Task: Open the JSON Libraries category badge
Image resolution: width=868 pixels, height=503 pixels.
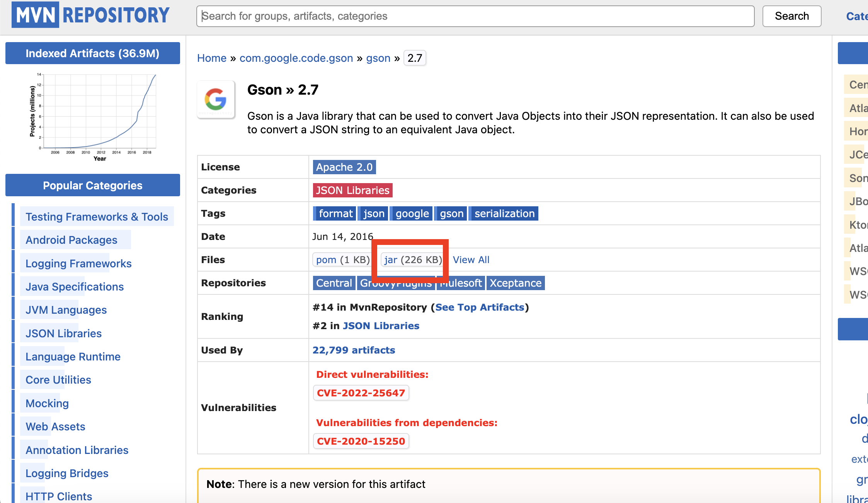Action: [352, 190]
